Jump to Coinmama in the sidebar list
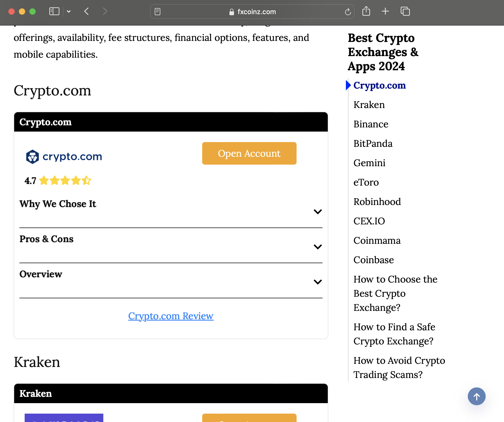Viewport: 504px width, 422px height. 377,240
